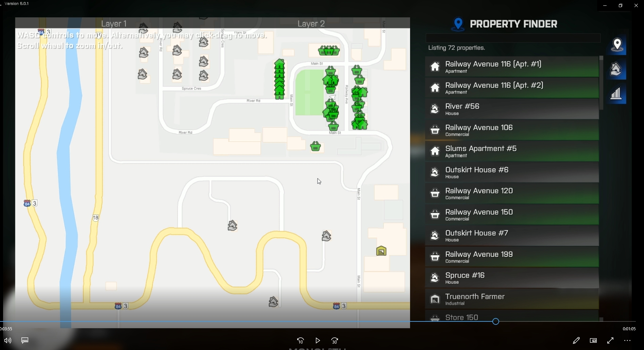The height and width of the screenshot is (350, 644).
Task: Switch to the Layer 2 tab
Action: click(311, 23)
